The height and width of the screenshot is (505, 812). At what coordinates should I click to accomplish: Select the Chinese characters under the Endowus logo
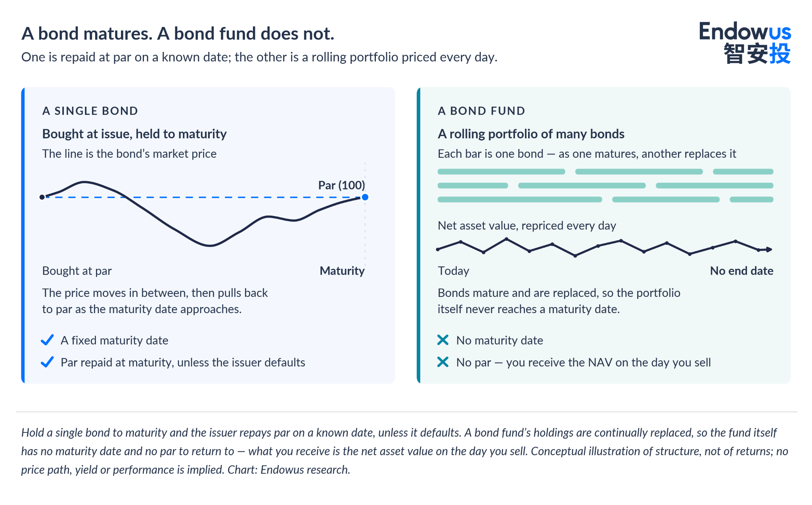coord(757,54)
